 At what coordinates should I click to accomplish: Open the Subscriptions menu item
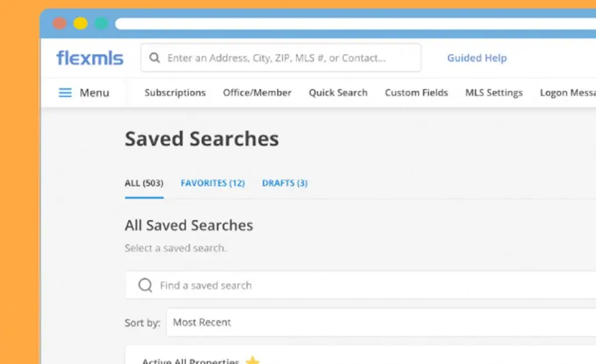tap(175, 92)
